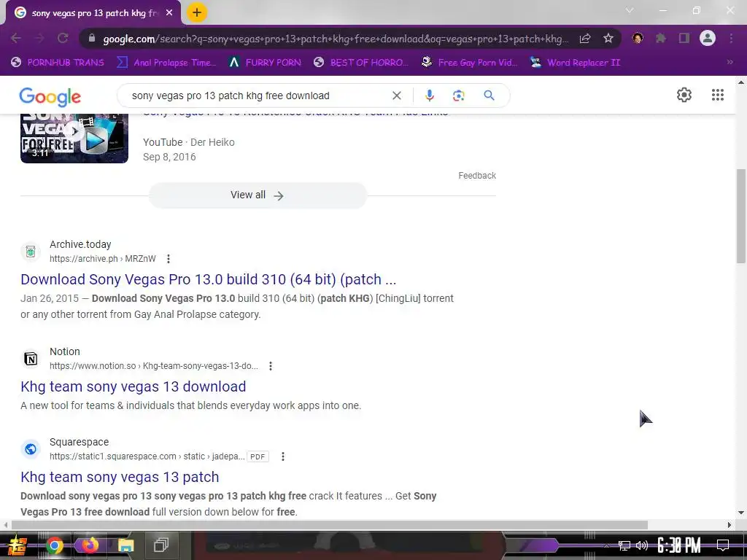The height and width of the screenshot is (560, 747).
Task: Click the YouTube · Der Heiko source text
Action: coord(189,142)
